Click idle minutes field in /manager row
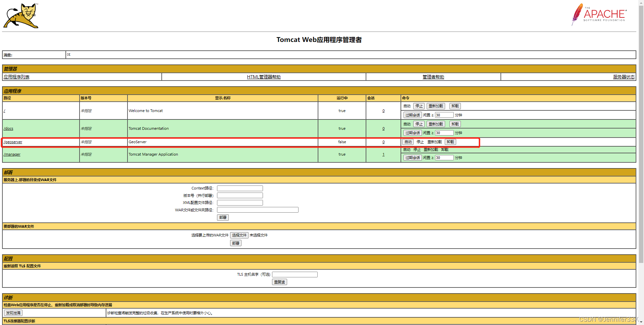Image resolution: width=644 pixels, height=325 pixels. click(444, 158)
